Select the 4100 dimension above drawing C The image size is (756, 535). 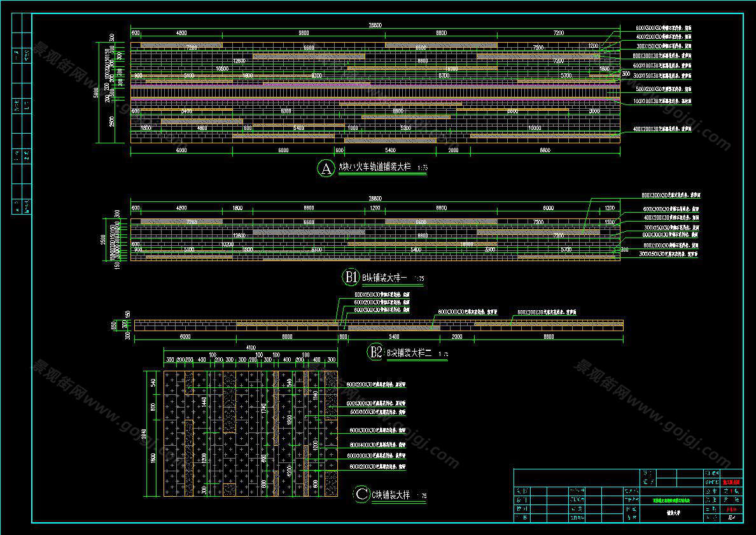pos(250,348)
